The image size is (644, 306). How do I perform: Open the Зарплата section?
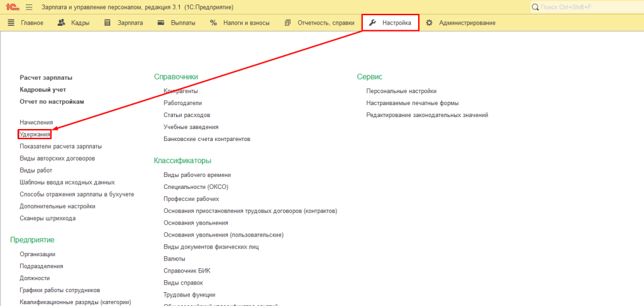click(123, 23)
